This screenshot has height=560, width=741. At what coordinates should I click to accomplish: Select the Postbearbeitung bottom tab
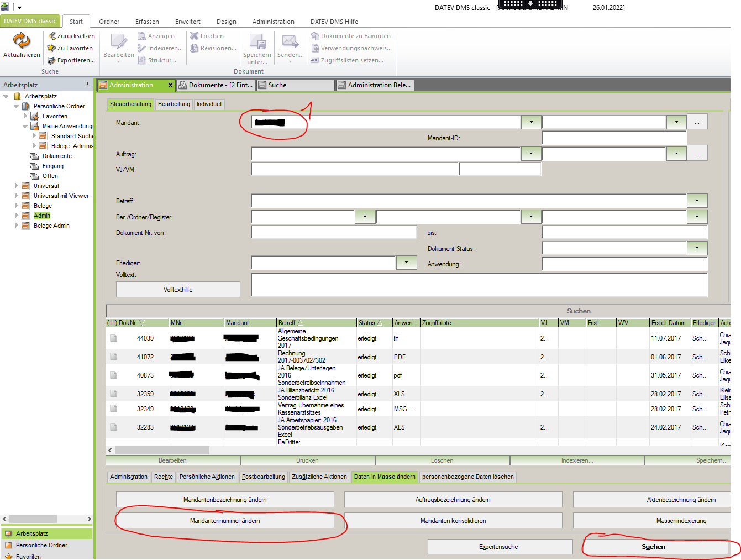(264, 477)
